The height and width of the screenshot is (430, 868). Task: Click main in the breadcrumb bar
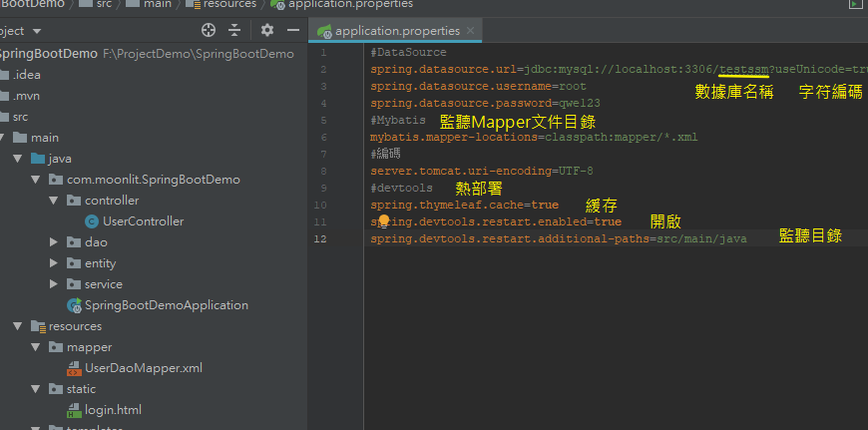[x=159, y=4]
